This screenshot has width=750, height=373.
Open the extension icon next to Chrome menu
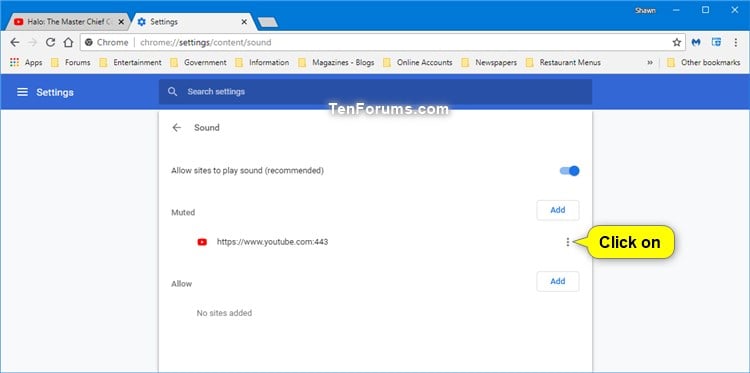pos(716,42)
